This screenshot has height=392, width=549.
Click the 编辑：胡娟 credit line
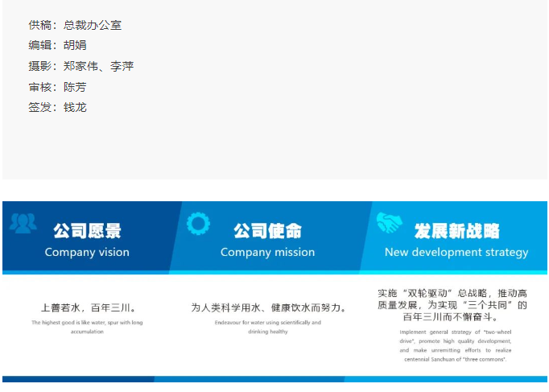tap(57, 45)
